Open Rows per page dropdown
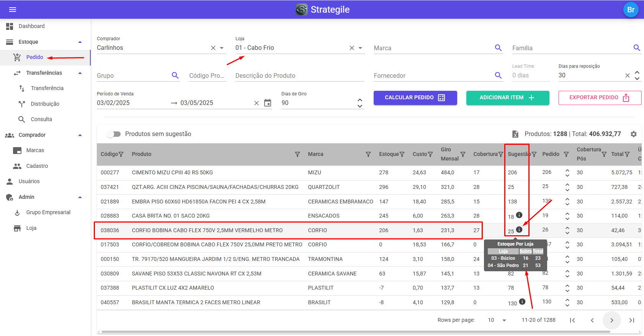644x336 pixels. [504, 320]
